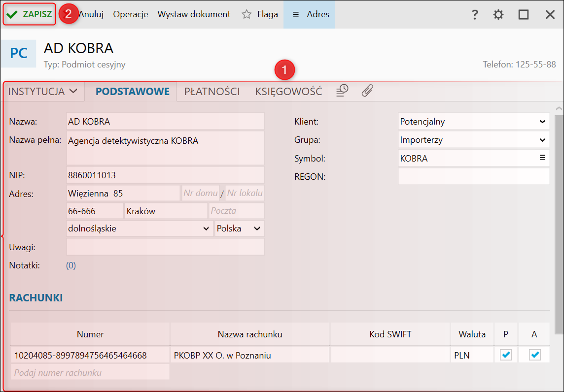The image size is (564, 392).
Task: Switch to the KSIĘGOWOŚĆ tab
Action: [x=288, y=91]
